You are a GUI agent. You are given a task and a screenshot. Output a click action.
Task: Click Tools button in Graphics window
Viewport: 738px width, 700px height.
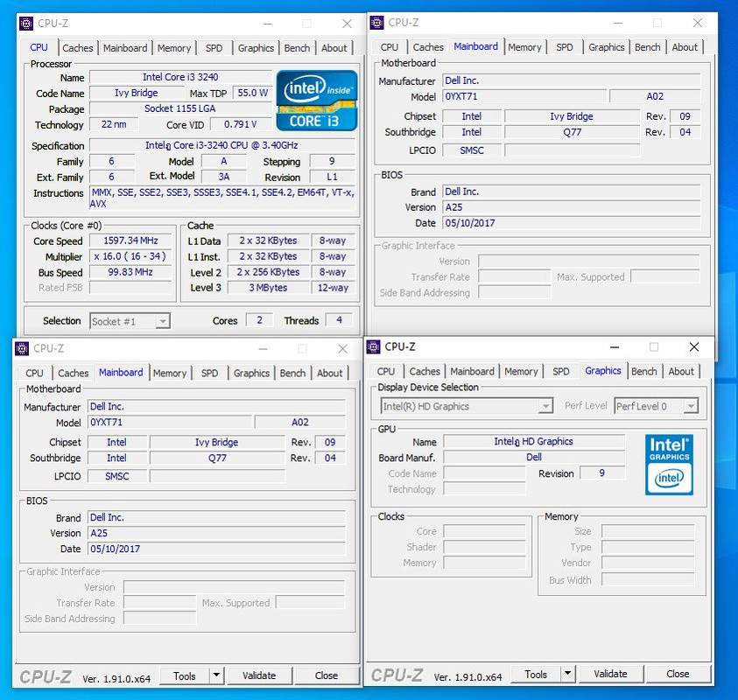(536, 674)
